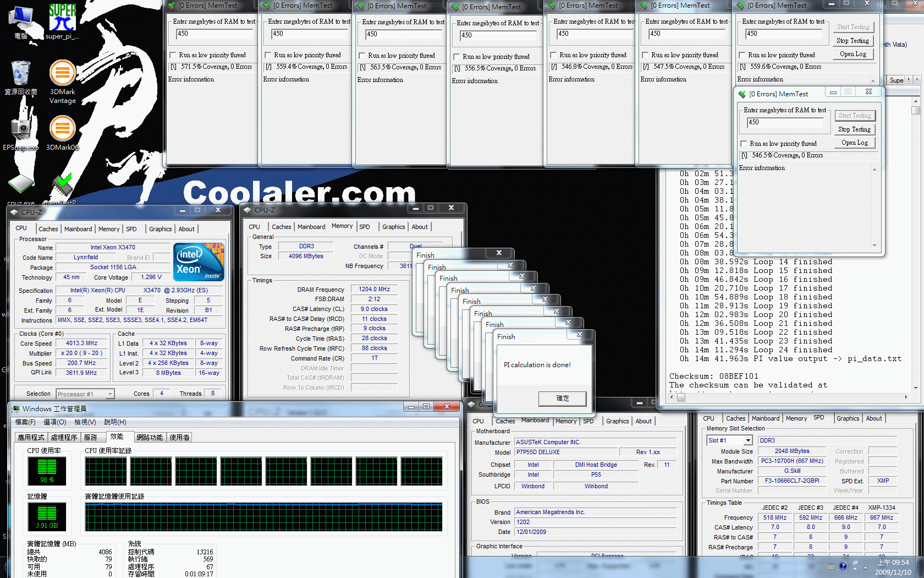Click title icon of MemTest window at 559.4% coverage

pos(266,6)
